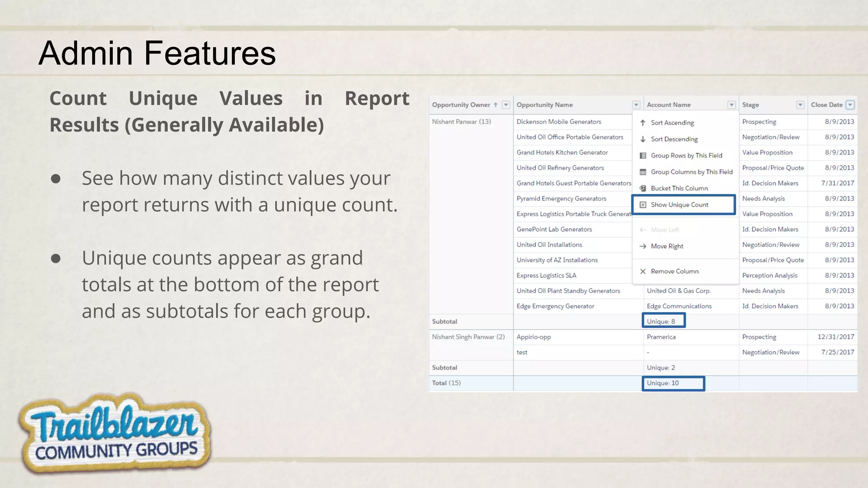The height and width of the screenshot is (488, 868).
Task: Click the Admin Features slide title
Action: pyautogui.click(x=157, y=53)
